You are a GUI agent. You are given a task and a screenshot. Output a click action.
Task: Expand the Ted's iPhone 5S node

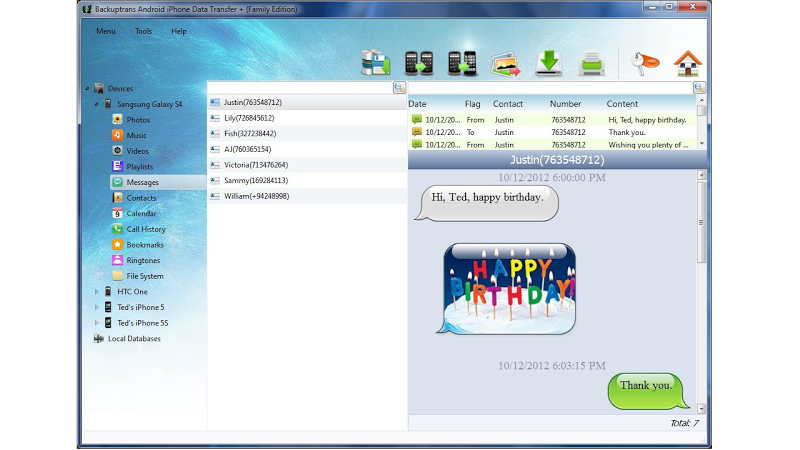96,323
